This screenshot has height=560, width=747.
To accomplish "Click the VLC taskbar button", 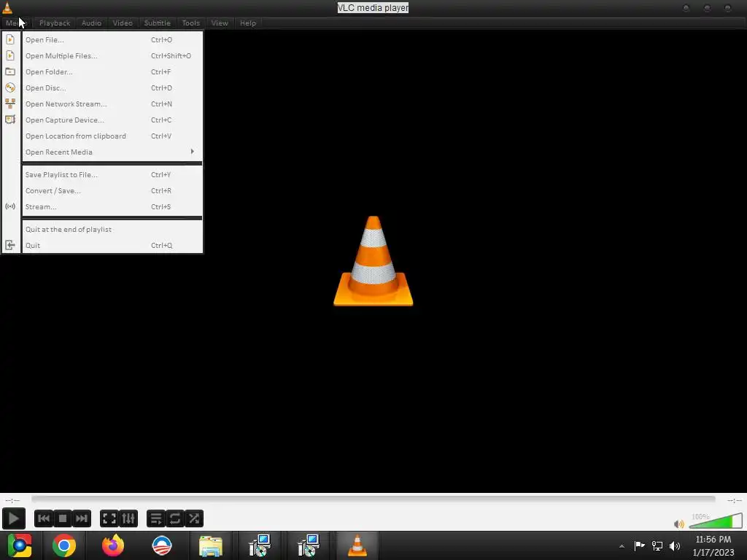I will [x=357, y=545].
